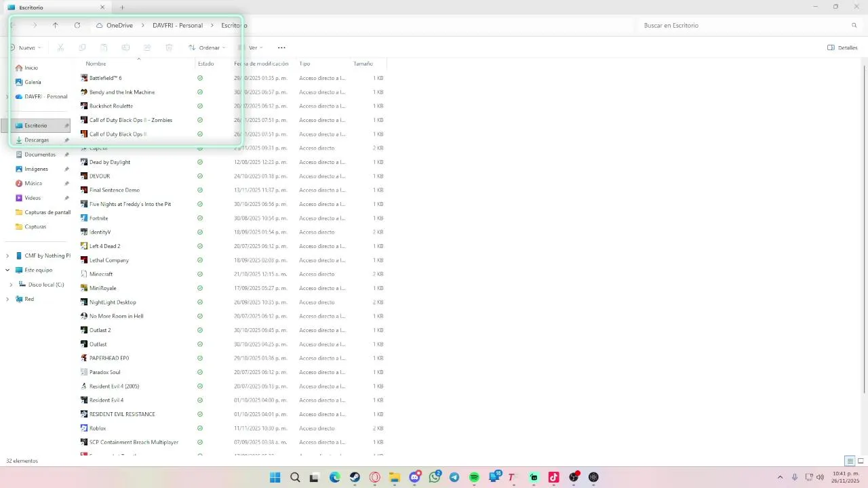
Task: Open Imágenes in the sidebar
Action: (x=35, y=169)
